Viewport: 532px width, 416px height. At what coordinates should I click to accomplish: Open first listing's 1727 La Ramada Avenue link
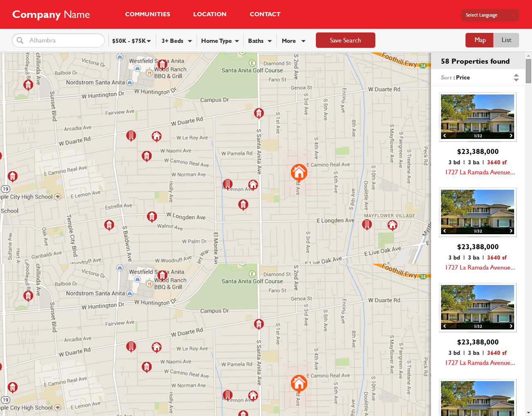point(480,172)
